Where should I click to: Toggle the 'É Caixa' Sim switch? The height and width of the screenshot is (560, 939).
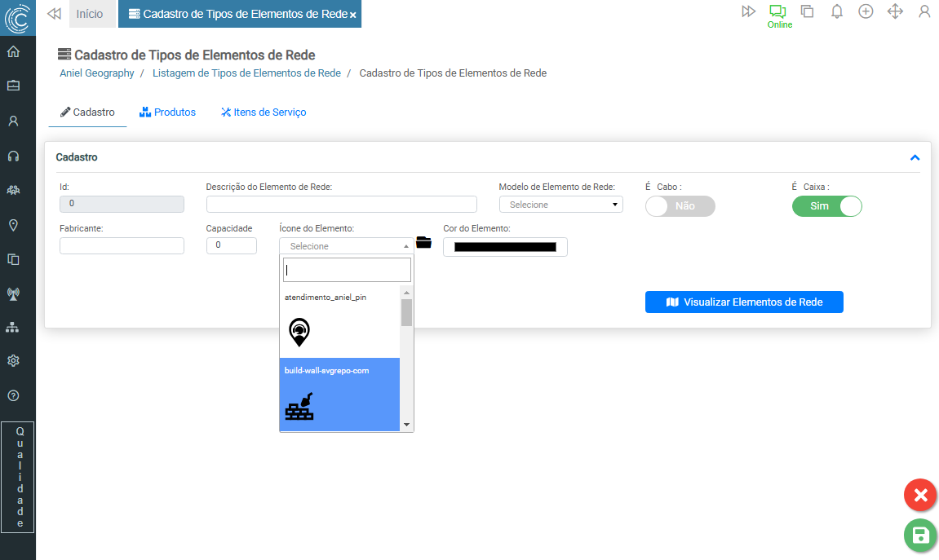point(826,206)
